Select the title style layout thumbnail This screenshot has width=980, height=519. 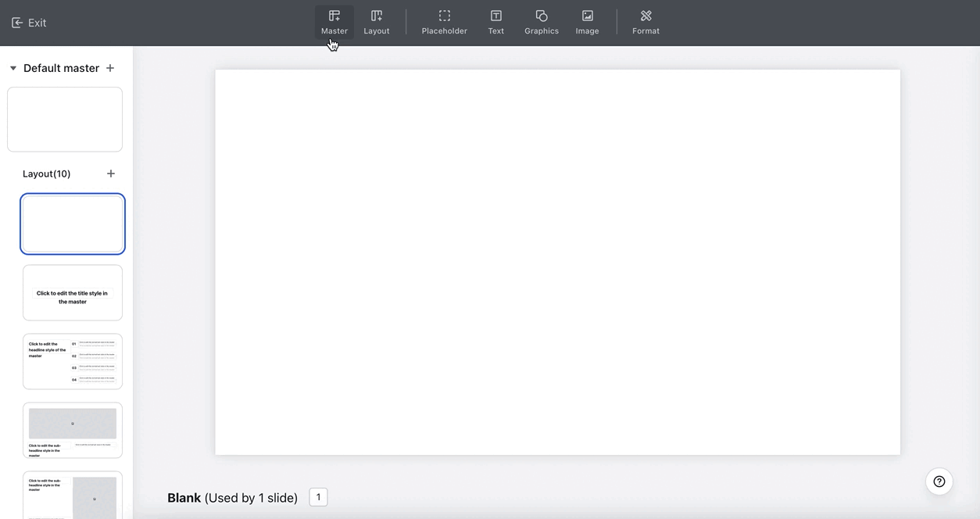tap(73, 292)
